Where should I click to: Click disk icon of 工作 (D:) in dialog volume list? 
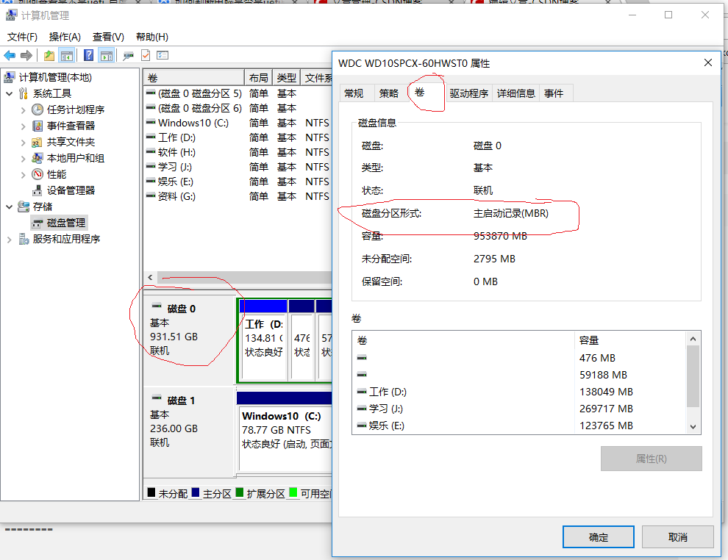pos(362,392)
